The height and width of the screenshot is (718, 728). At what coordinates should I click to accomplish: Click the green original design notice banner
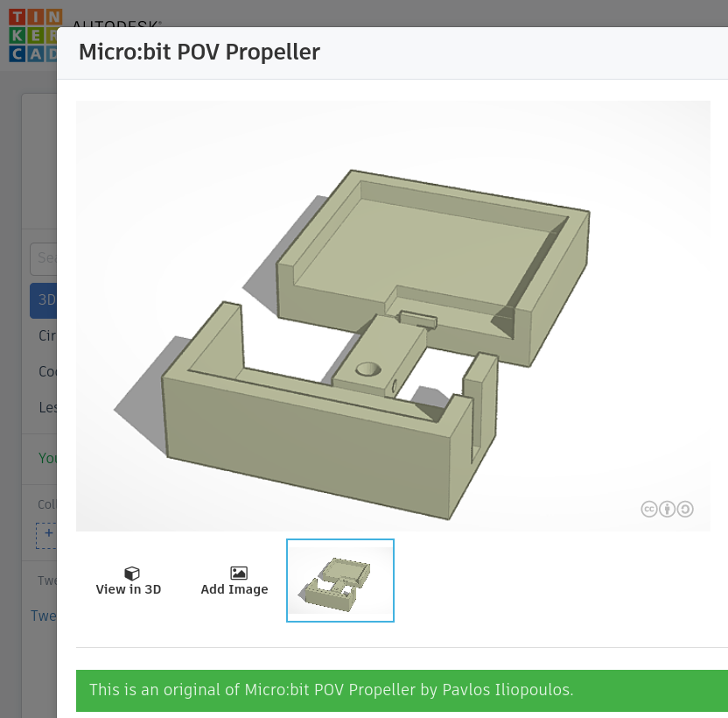(x=402, y=690)
